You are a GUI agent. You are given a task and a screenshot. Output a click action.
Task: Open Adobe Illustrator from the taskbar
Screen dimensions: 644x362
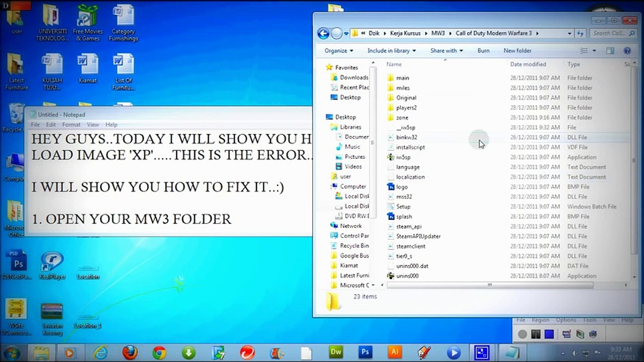pos(395,351)
